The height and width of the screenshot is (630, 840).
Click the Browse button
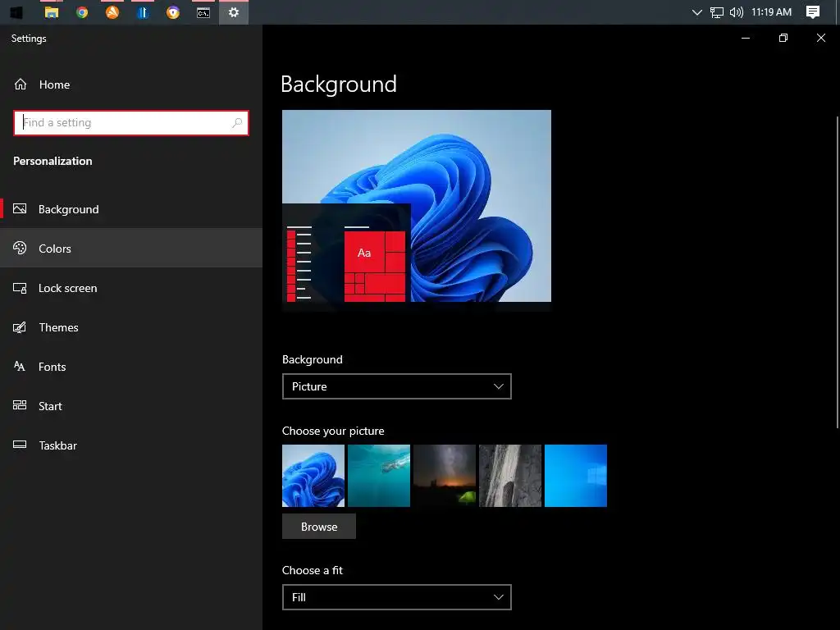(319, 527)
